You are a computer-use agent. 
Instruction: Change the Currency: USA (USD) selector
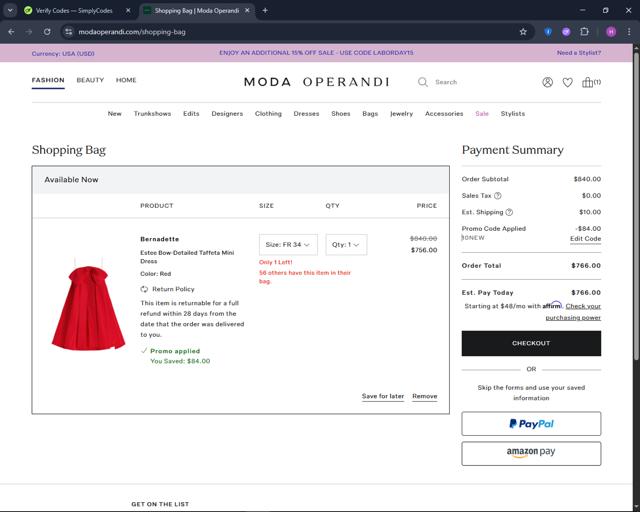click(x=63, y=53)
